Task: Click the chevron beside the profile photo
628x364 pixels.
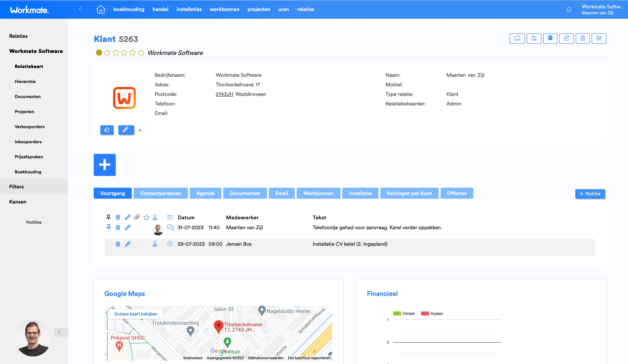Action: 59,332
